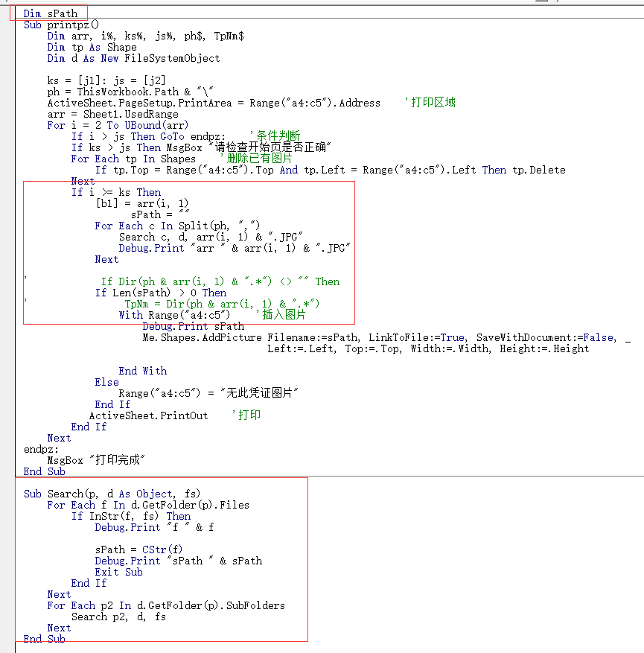The image size is (644, 653).
Task: Click the 'ActiveSheet.PrintOut' line
Action: tap(149, 415)
